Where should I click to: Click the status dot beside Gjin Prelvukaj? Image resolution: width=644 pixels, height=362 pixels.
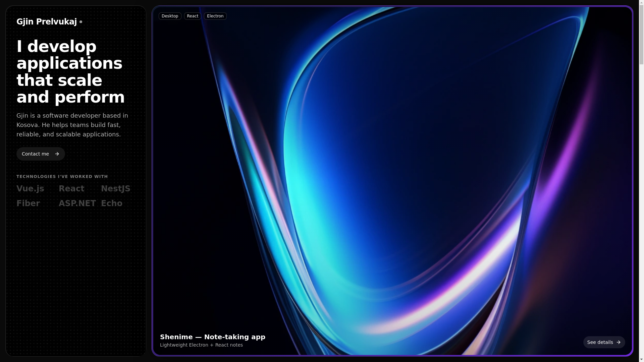pyautogui.click(x=81, y=22)
